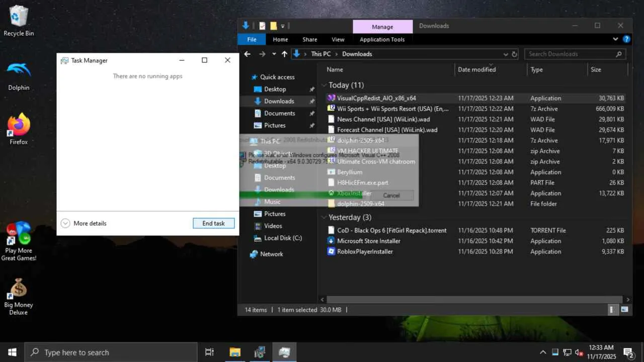644x362 pixels.
Task: Switch to the Home ribbon tab
Action: [x=280, y=39]
